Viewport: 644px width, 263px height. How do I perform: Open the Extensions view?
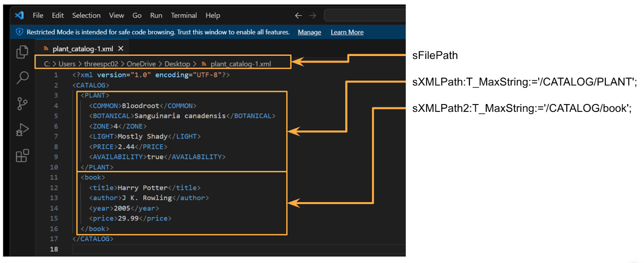22,156
